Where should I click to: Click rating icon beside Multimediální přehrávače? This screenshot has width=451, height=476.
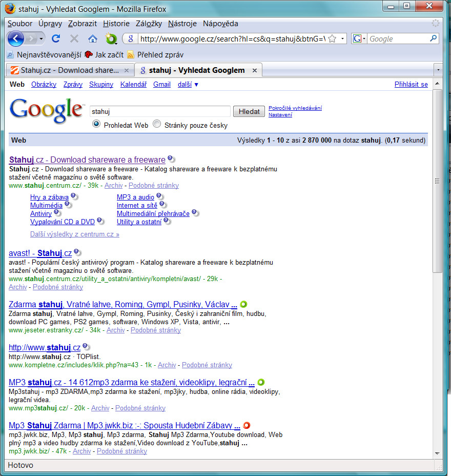pos(195,213)
